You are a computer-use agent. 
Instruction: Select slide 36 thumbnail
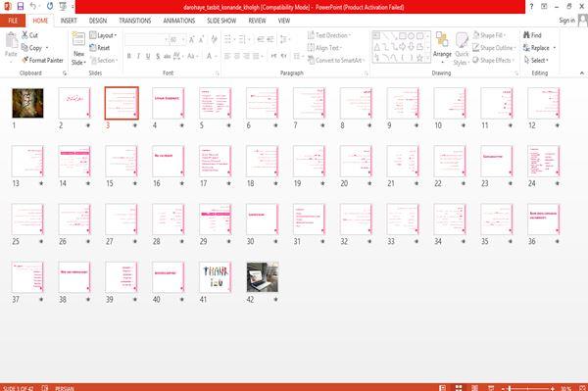pyautogui.click(x=544, y=220)
